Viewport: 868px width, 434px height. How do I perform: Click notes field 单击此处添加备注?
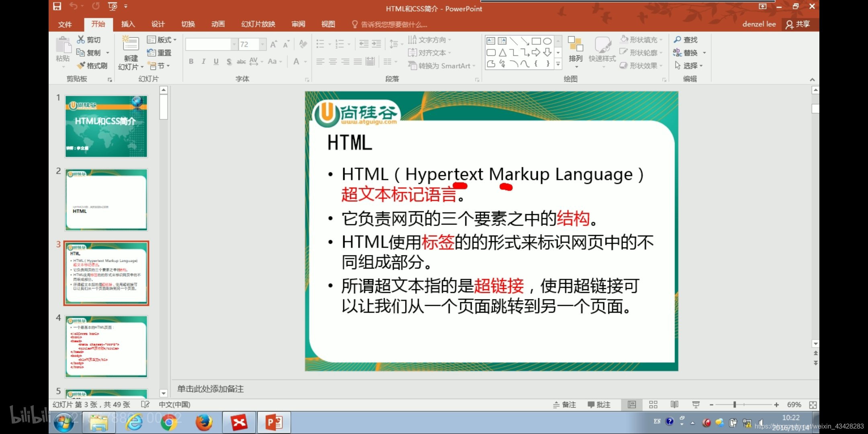point(210,389)
